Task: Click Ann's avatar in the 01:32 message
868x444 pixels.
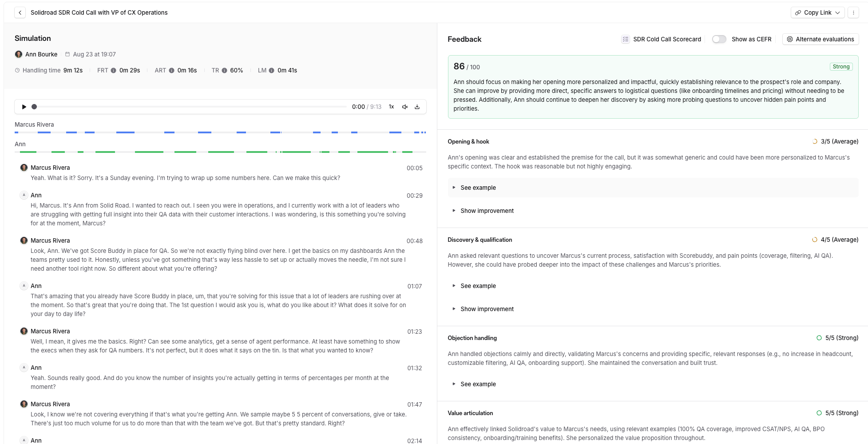Action: (x=24, y=368)
